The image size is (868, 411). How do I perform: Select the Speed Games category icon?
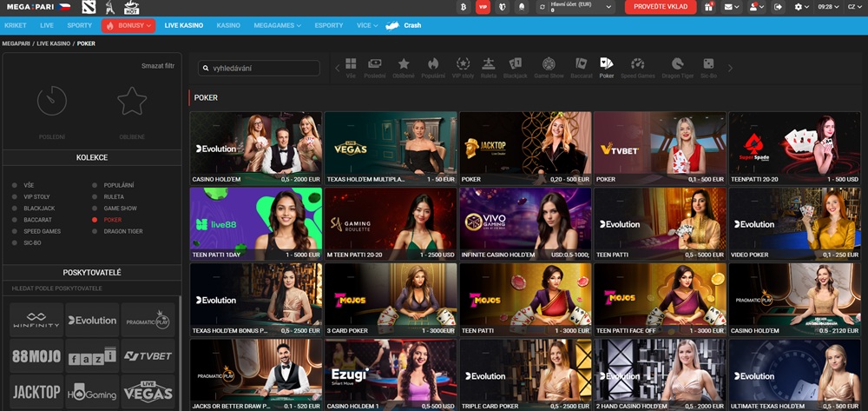(638, 68)
